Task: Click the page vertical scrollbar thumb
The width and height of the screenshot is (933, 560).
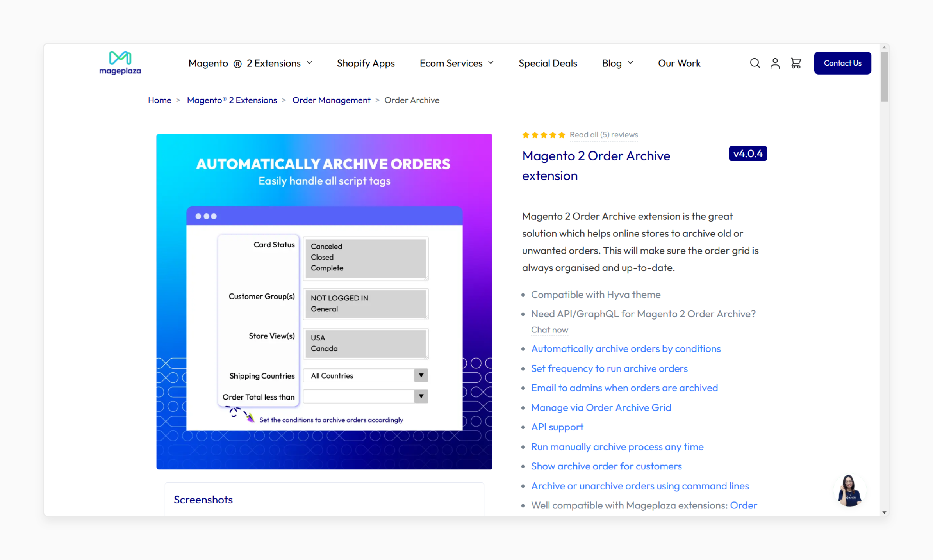Action: coord(884,76)
